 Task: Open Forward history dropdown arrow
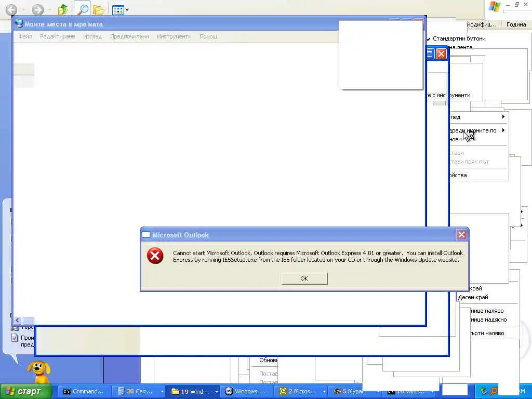click(x=50, y=10)
